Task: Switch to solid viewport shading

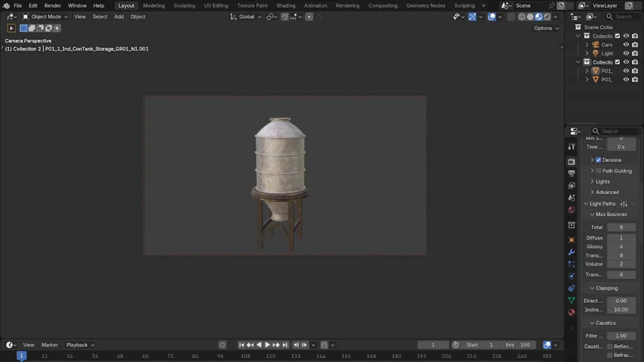Action: (530, 17)
